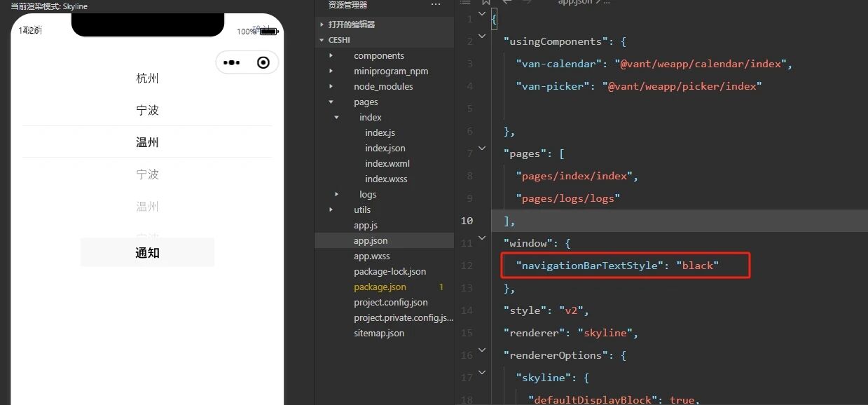Viewport: 868px width, 405px height.
Task: Fold the window block on line 11
Action: click(481, 238)
